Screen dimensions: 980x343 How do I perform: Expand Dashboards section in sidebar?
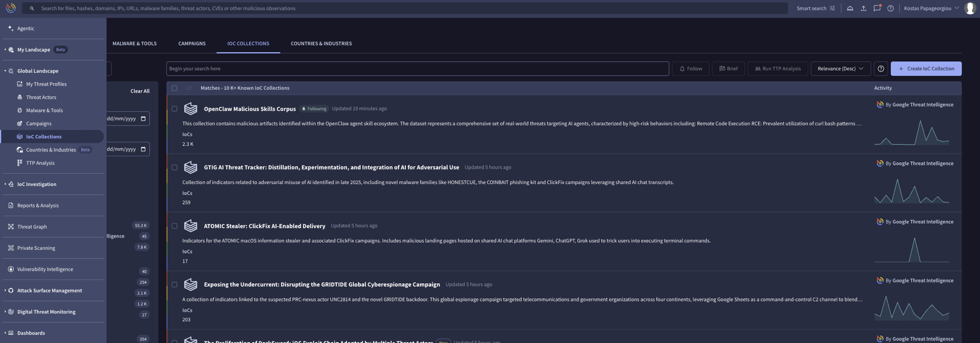pyautogui.click(x=5, y=333)
